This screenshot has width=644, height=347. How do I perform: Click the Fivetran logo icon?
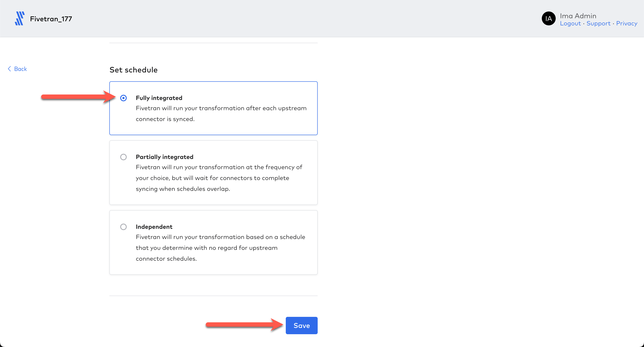coord(20,18)
